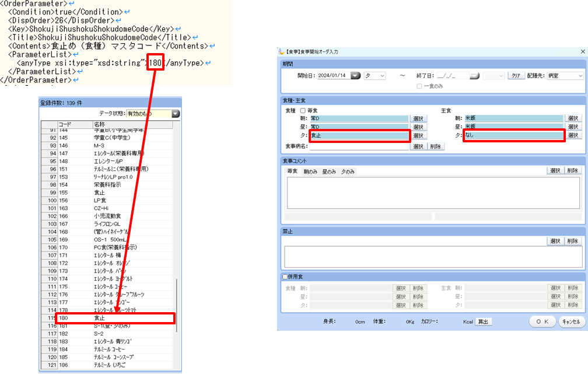Select row 182 S-2
588x374 pixels.
(107, 334)
